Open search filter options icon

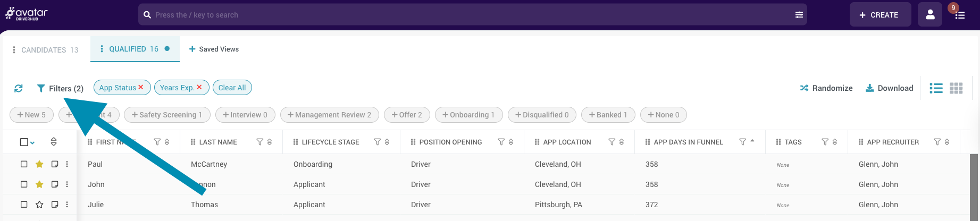[799, 15]
